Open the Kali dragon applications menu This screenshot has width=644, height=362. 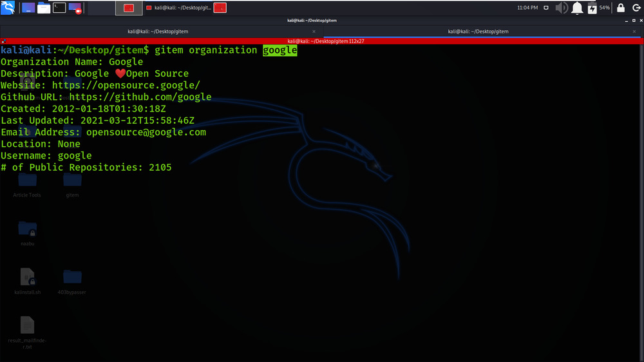[8, 7]
